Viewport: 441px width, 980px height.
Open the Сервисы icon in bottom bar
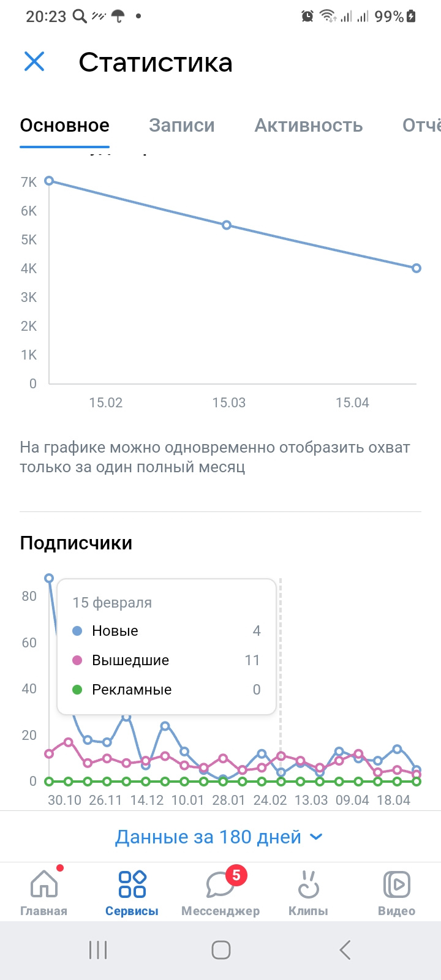[x=132, y=885]
